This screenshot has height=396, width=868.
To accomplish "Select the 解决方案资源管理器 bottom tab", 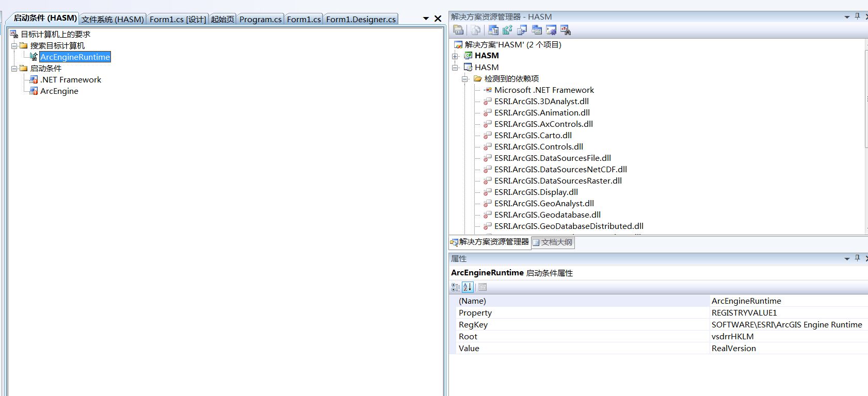I will coord(490,241).
